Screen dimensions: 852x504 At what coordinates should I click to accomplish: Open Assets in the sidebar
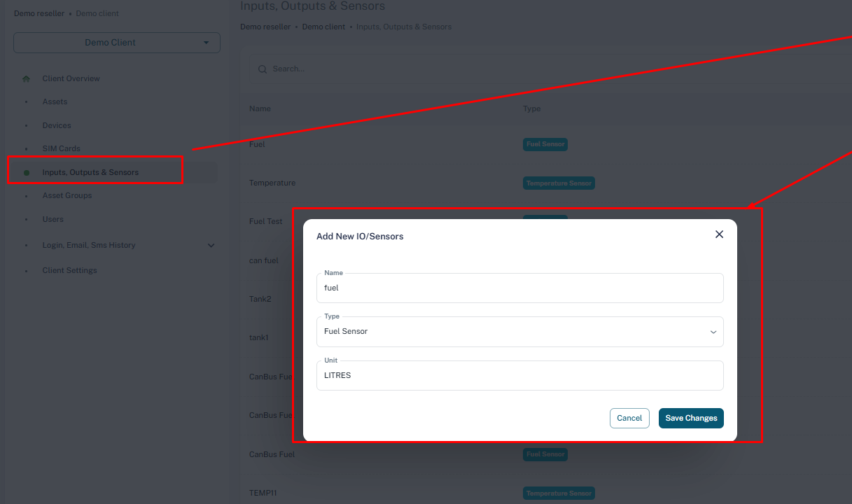tap(55, 102)
